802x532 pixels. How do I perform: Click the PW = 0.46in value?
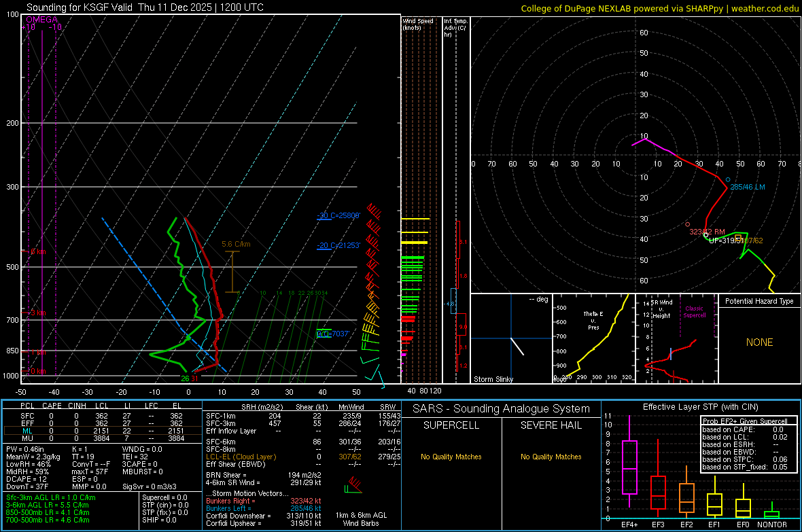[24, 449]
